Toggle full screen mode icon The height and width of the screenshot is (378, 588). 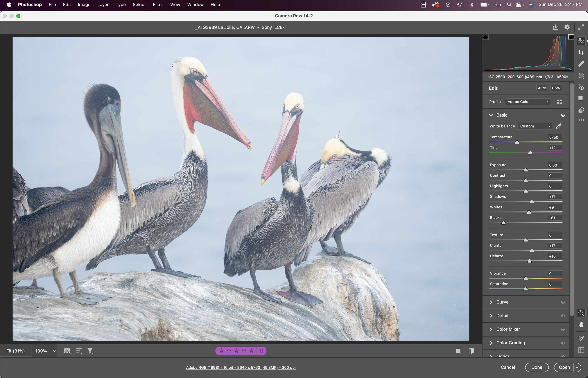coord(581,27)
